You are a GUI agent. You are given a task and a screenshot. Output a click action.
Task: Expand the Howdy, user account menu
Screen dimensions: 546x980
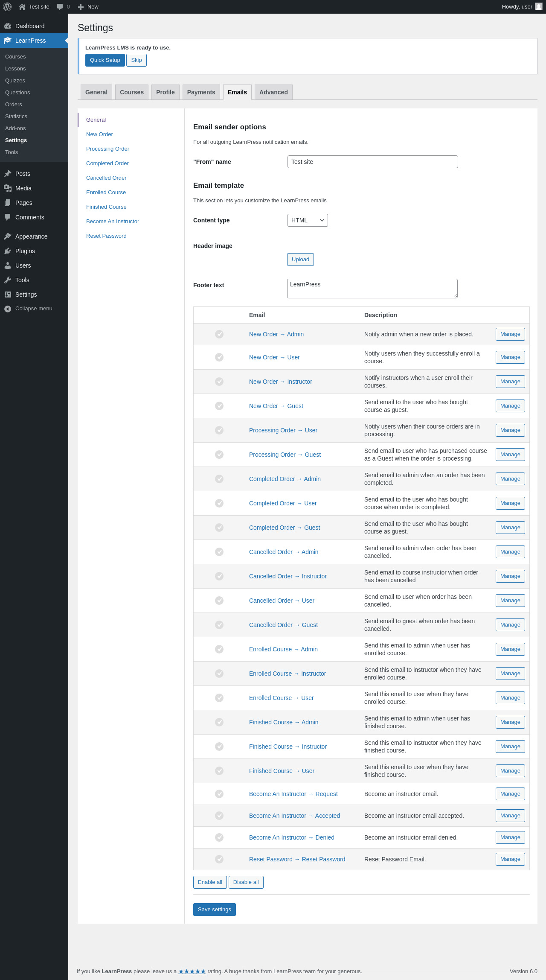point(517,7)
